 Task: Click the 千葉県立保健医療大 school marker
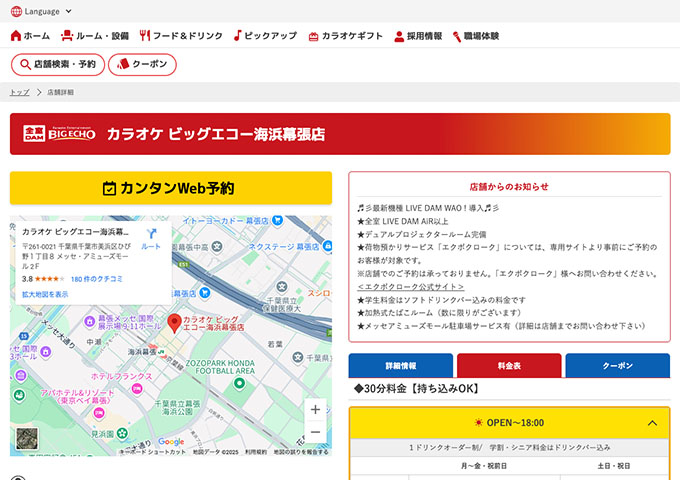tap(282, 287)
